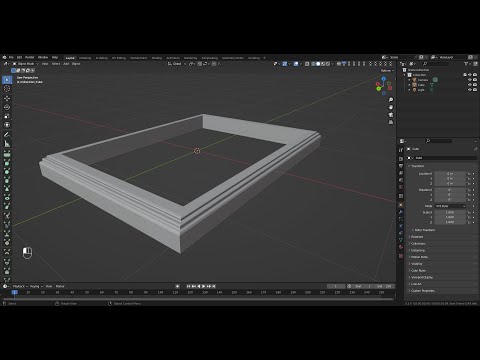
Task: Switch to solid viewport shading
Action: click(318, 64)
